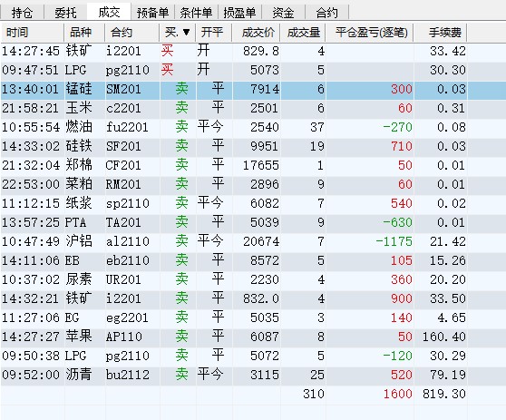Click the 品种 column header
Image resolution: width=506 pixels, height=420 pixels.
click(84, 33)
